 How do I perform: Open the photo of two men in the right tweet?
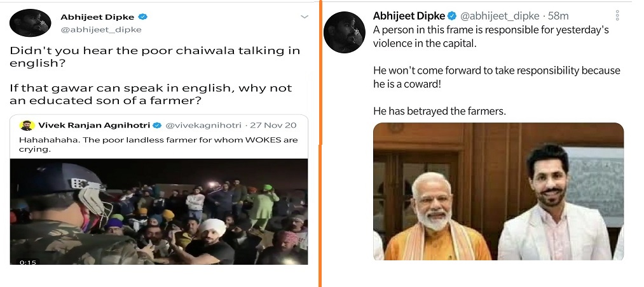498,192
